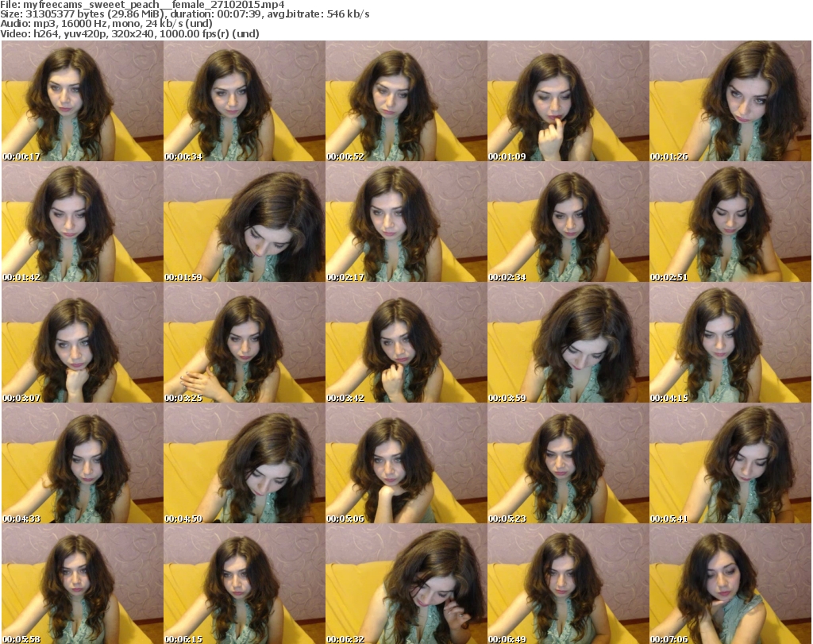This screenshot has height=644, width=813.
Task: Pick the thumbnail marked 00:07:06
Action: coord(730,584)
